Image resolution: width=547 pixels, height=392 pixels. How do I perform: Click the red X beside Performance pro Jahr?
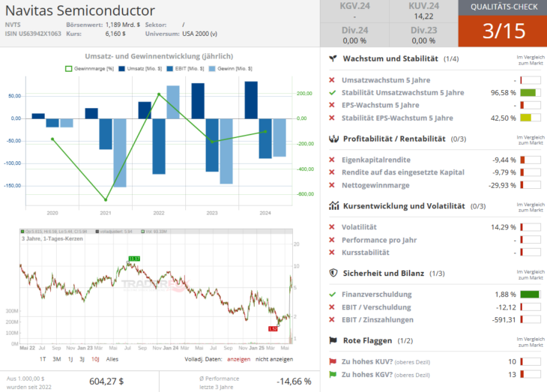coord(332,240)
